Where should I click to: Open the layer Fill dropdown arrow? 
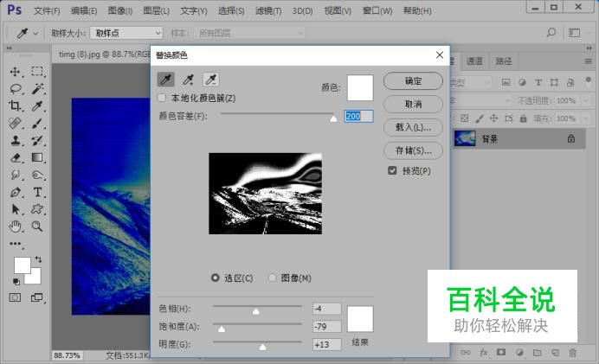point(586,118)
